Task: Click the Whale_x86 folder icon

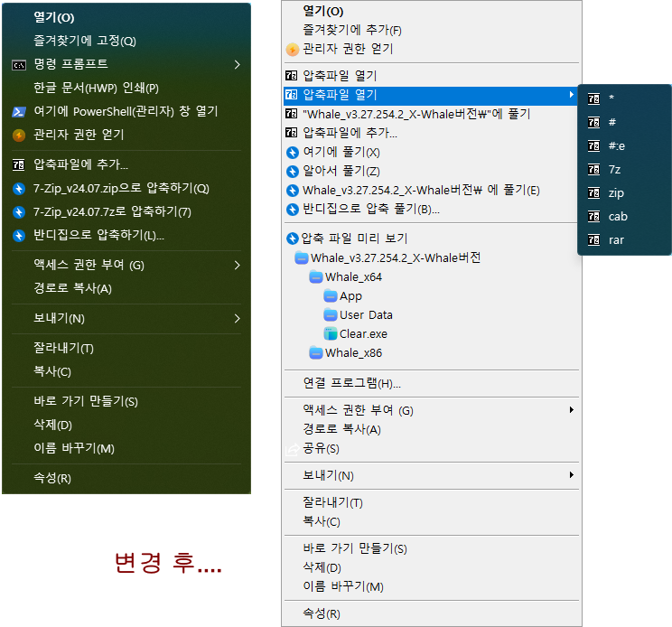Action: pos(316,352)
